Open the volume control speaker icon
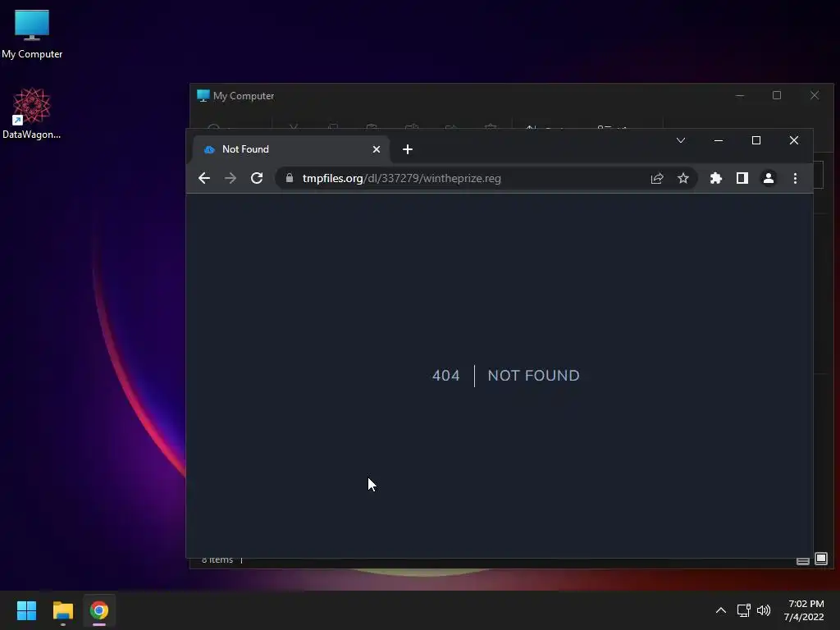Screen dimensions: 840x630 tap(764, 610)
